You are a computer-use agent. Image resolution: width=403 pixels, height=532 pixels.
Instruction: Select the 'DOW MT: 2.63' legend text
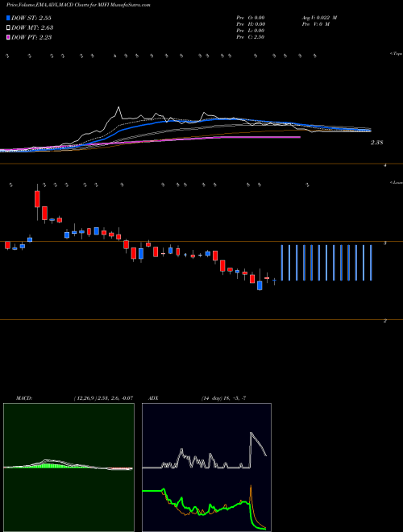[x=32, y=28]
